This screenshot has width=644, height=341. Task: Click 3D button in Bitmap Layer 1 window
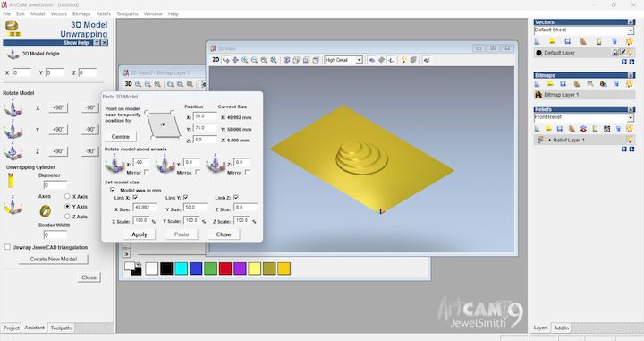tap(129, 84)
